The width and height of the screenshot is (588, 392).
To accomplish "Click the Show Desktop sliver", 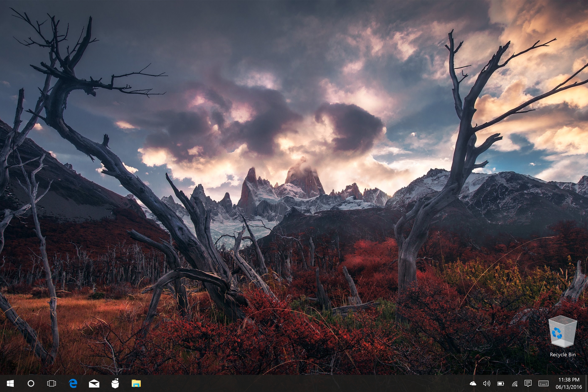I will click(586, 383).
